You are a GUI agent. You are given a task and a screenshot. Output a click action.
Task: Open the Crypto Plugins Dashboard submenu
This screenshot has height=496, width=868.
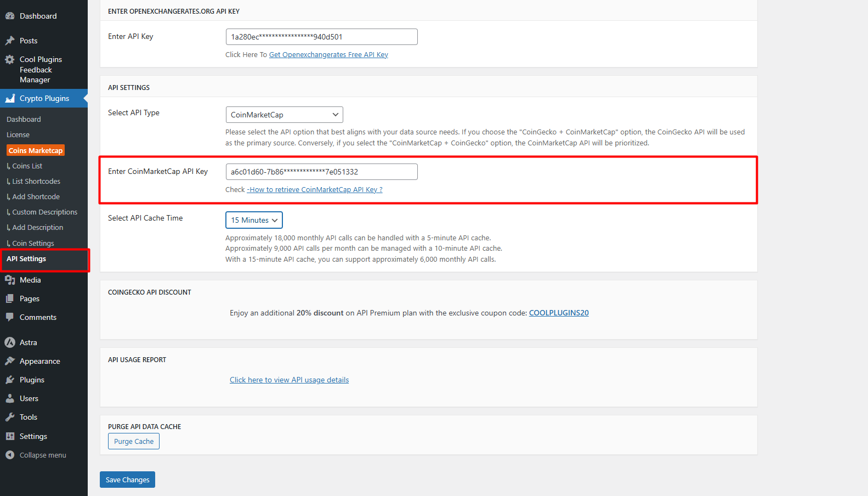click(24, 119)
